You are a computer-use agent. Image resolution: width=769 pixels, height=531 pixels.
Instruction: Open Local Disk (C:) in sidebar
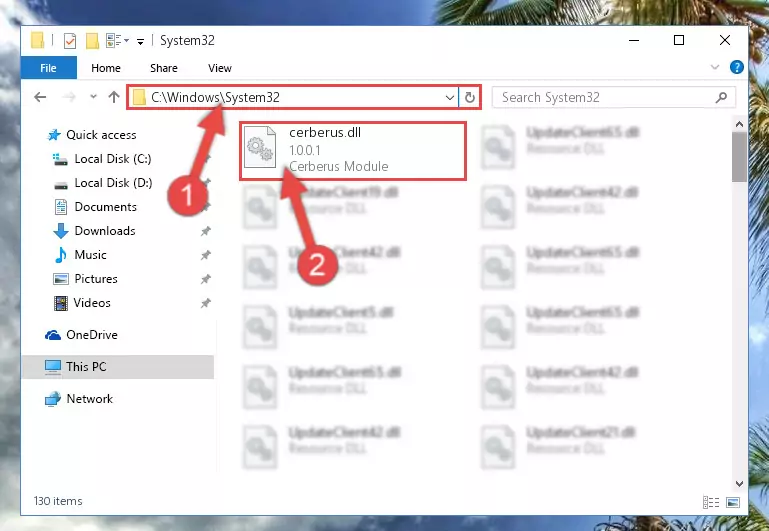(x=112, y=159)
